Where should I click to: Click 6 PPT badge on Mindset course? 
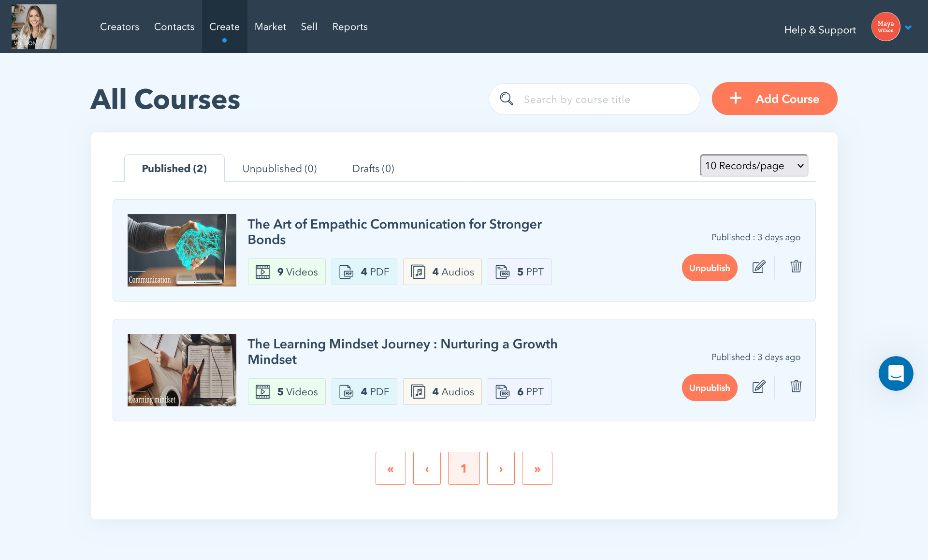tap(519, 392)
